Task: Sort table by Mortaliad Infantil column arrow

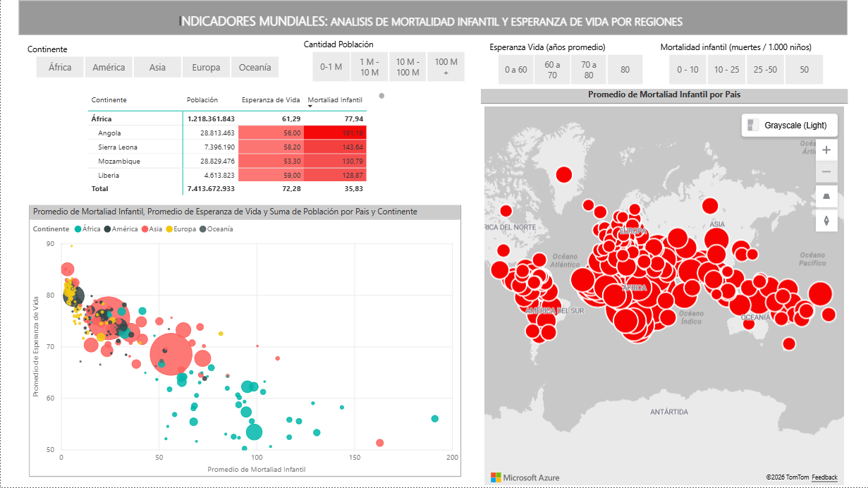Action: [310, 106]
